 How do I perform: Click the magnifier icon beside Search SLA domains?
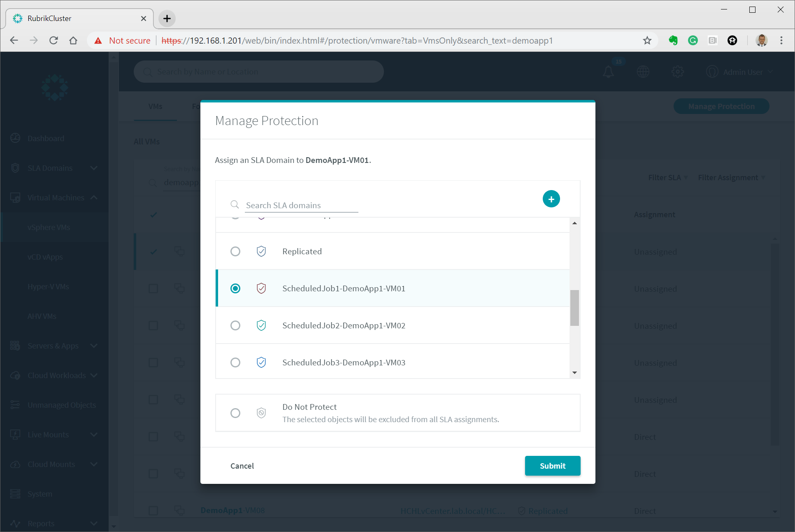[x=235, y=204]
